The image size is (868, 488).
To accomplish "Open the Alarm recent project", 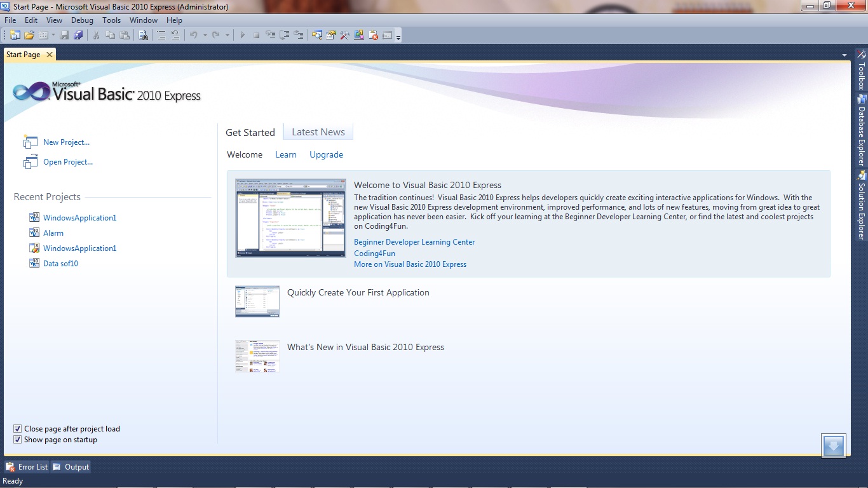I will (x=53, y=233).
